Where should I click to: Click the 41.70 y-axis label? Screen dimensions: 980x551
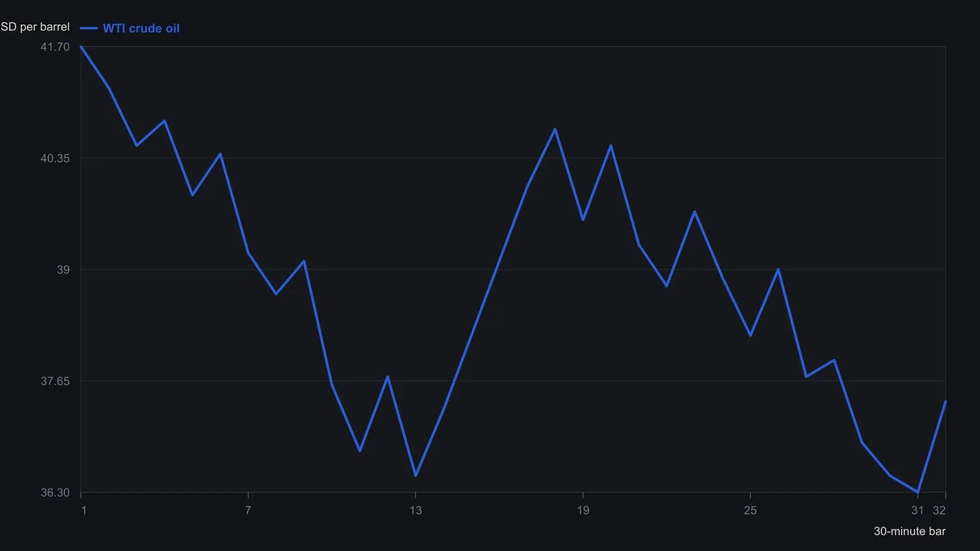click(55, 47)
